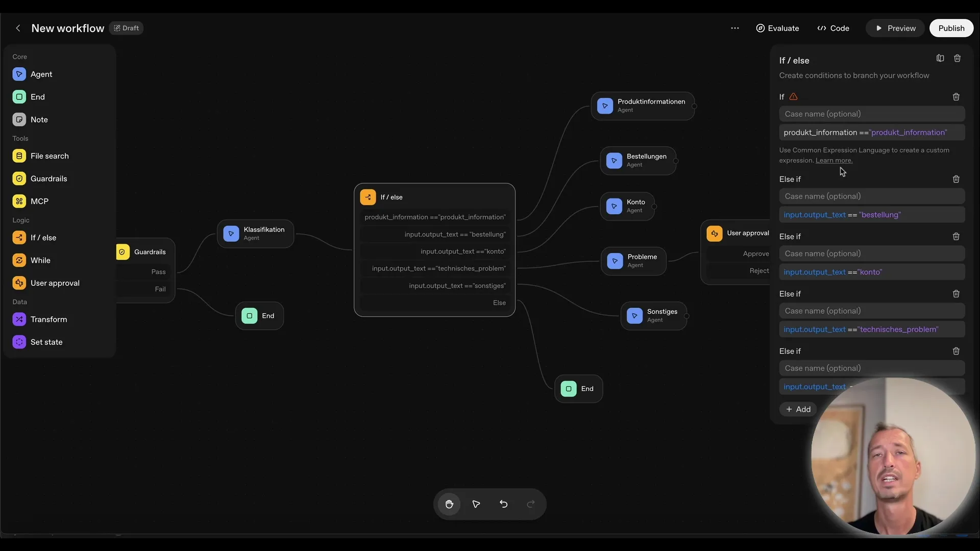
Task: Open the Evaluate view
Action: [777, 28]
